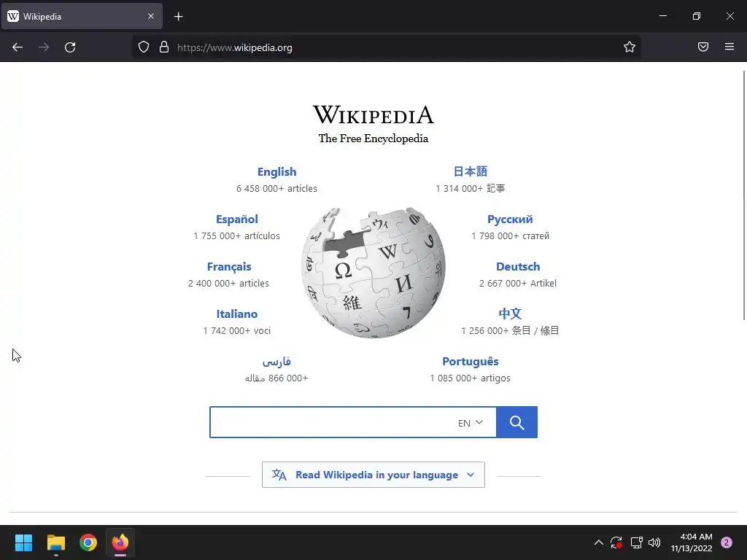View site security padlock info

point(164,47)
